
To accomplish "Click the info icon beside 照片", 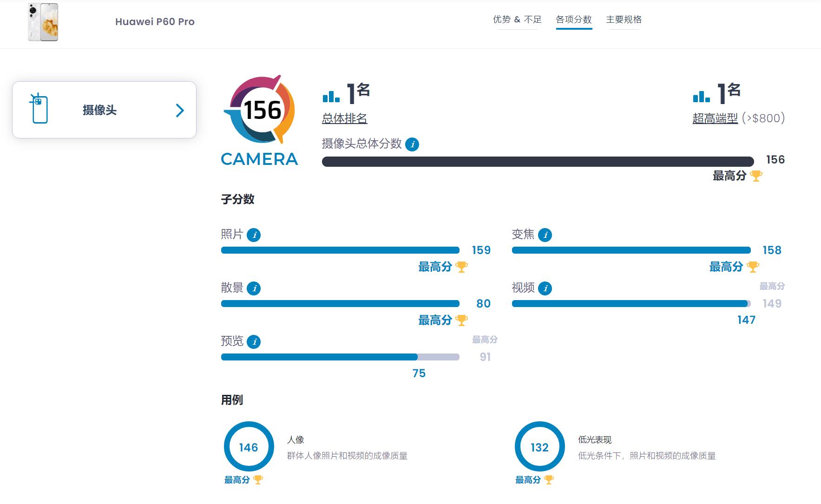I will tap(255, 236).
